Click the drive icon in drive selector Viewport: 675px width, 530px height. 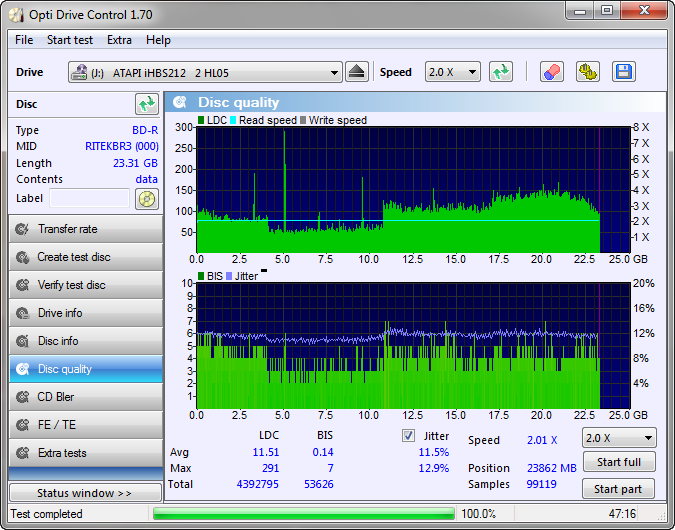[79, 72]
